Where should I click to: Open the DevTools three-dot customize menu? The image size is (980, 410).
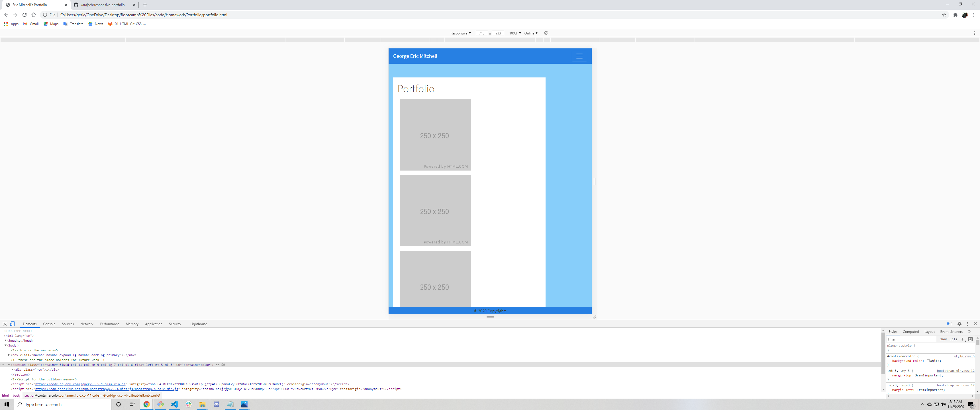967,324
